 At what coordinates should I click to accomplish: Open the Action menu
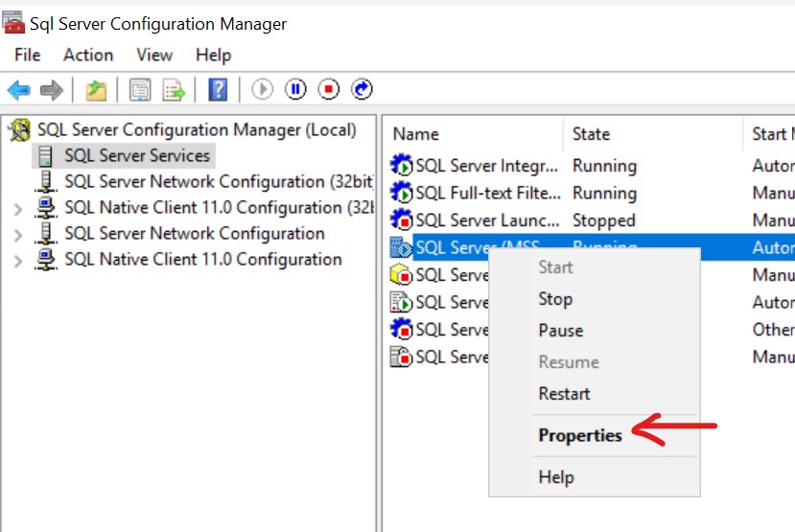point(88,55)
